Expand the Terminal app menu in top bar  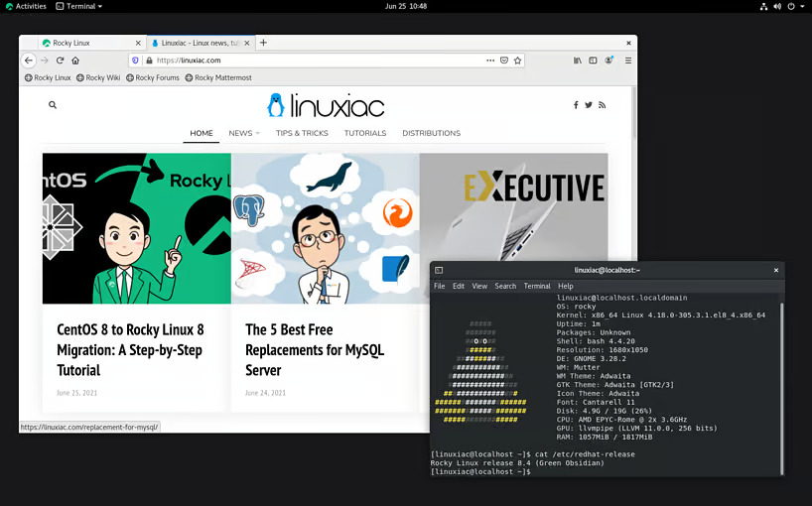(x=78, y=6)
